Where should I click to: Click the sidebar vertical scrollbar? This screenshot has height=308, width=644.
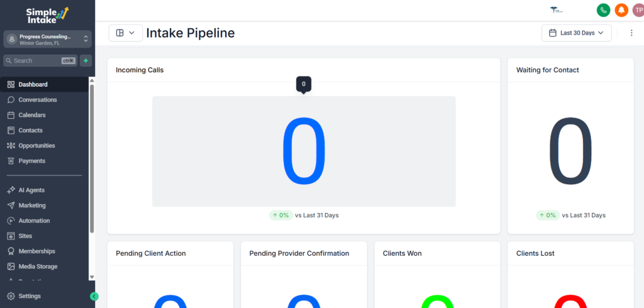point(92,157)
